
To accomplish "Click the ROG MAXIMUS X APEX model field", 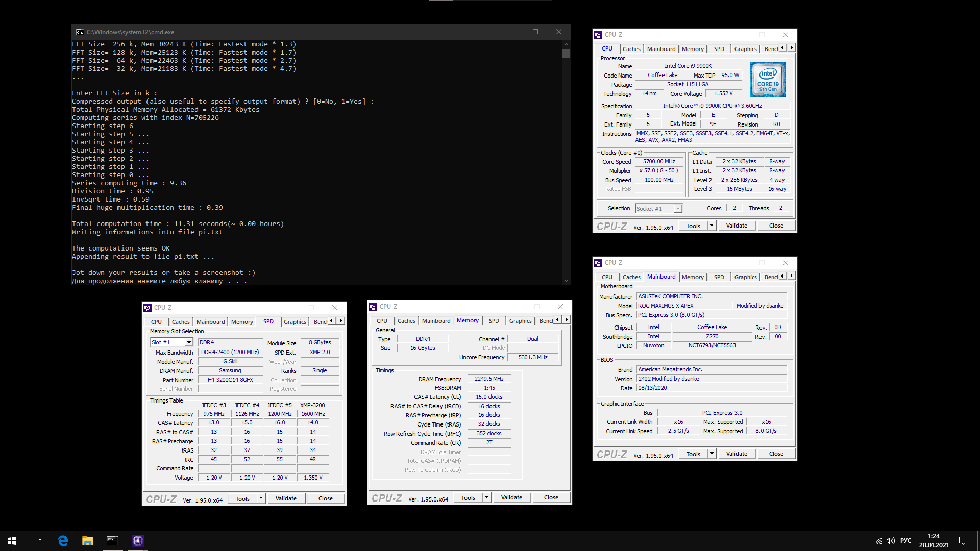I will [x=684, y=306].
